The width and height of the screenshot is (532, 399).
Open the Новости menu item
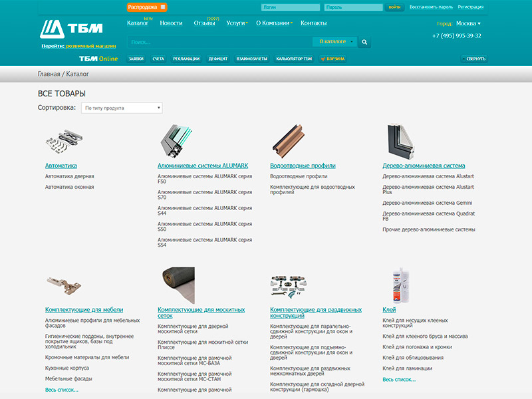171,23
